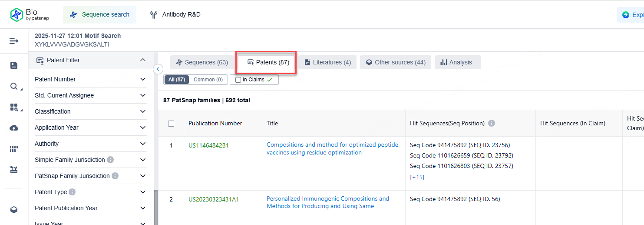Go to Antibody R&D section
This screenshot has width=644, height=225.
(175, 15)
